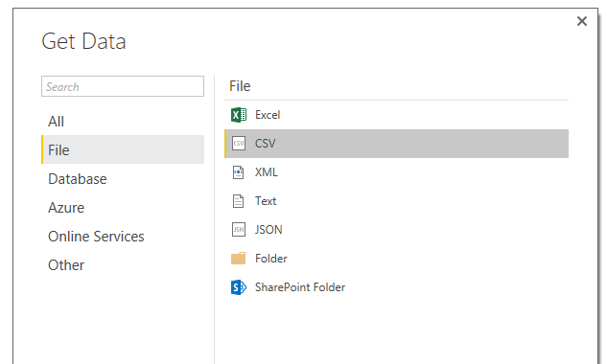The width and height of the screenshot is (607, 364).
Task: Click the XML document icon
Action: click(238, 172)
